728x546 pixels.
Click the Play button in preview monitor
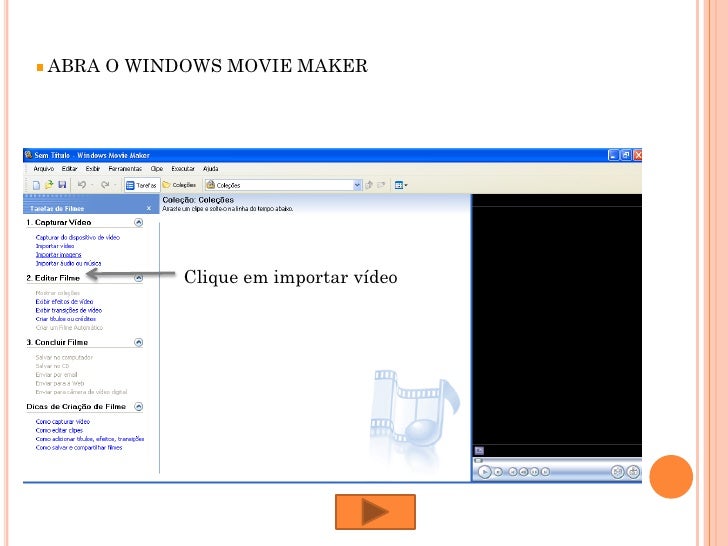[484, 472]
